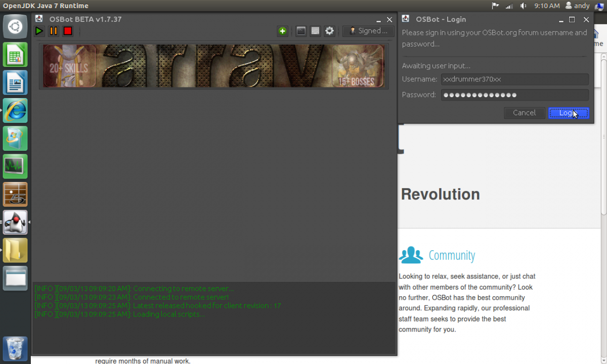Pause the script using the orange pause icon
Screen dimensions: 607x364
pyautogui.click(x=53, y=31)
